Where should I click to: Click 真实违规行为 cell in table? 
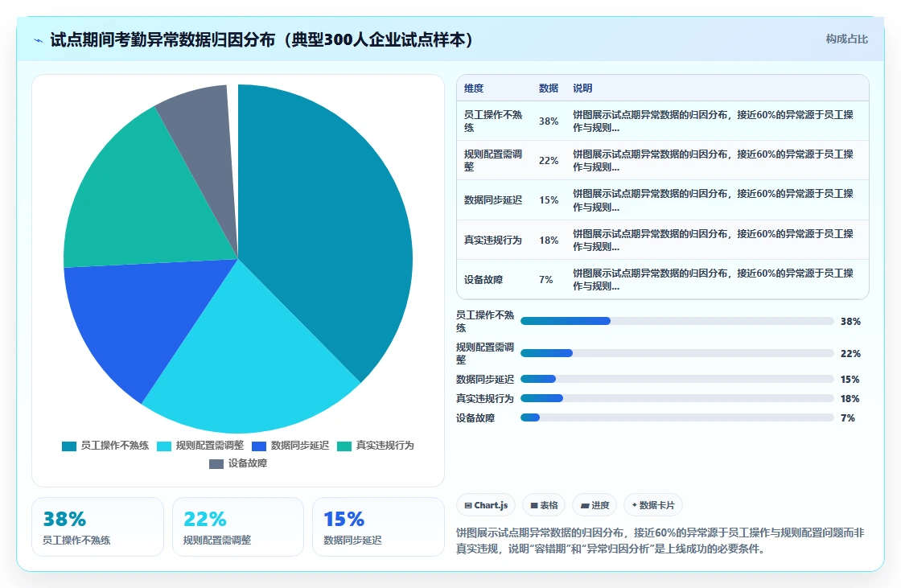(494, 241)
